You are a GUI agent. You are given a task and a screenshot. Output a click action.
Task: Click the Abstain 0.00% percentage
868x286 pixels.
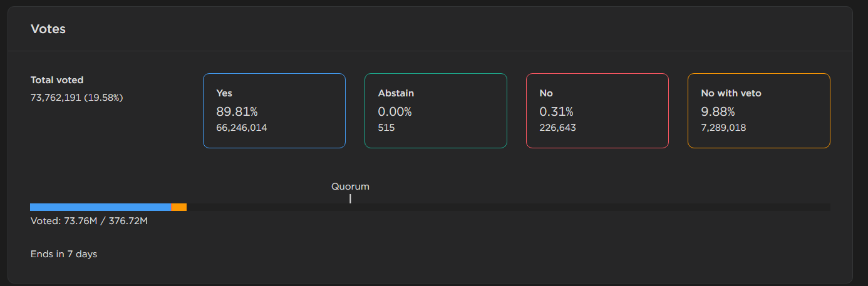(395, 111)
